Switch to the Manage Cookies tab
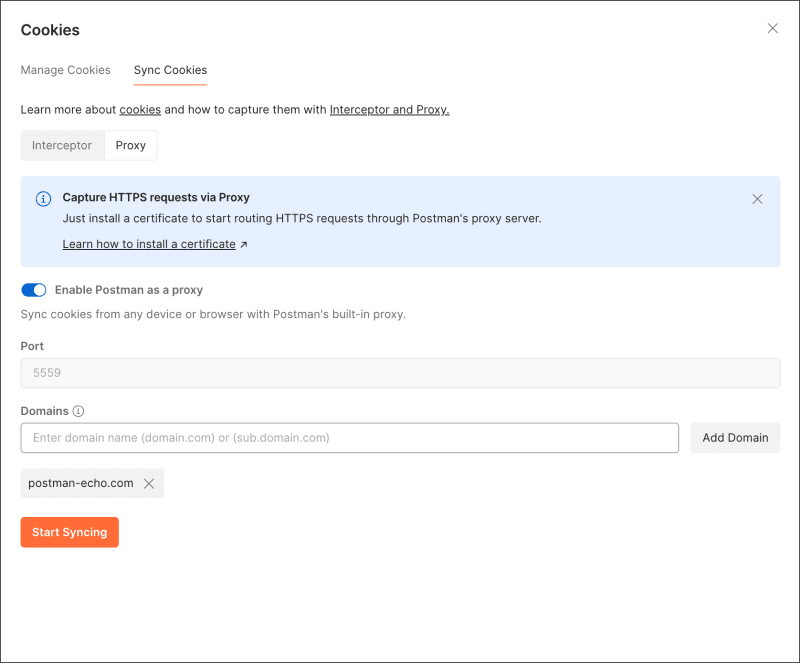800x663 pixels. pyautogui.click(x=66, y=70)
